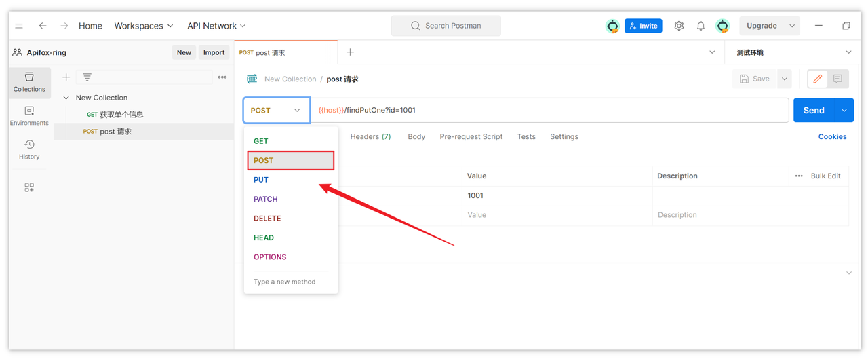Collapse the New Collection tree
This screenshot has height=359, width=868.
(66, 98)
